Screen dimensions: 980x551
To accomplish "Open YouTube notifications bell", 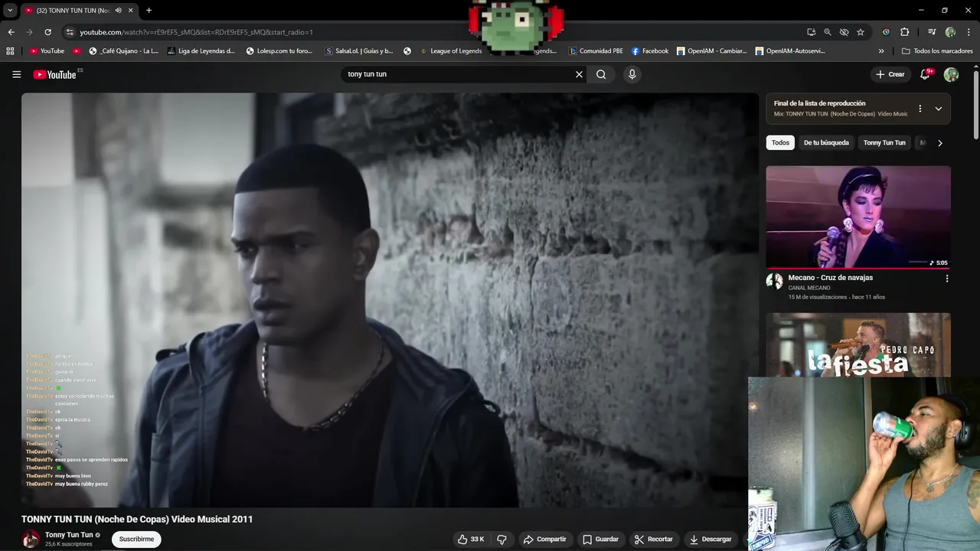I will point(925,74).
